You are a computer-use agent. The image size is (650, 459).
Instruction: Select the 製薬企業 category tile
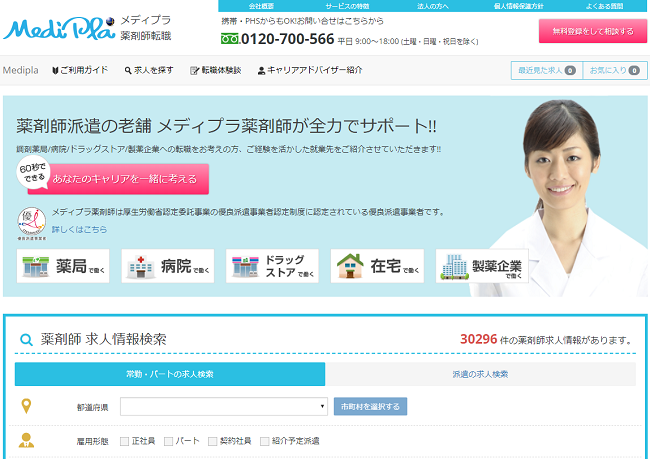[x=482, y=266]
